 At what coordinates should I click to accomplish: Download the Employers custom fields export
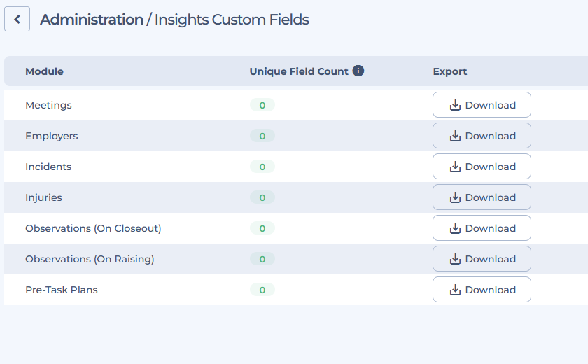482,136
